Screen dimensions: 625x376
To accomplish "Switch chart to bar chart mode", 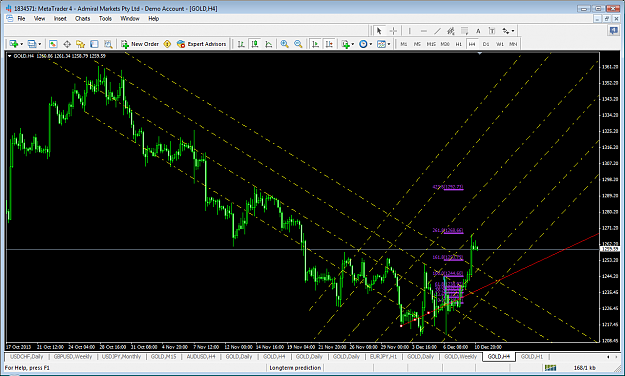I will [x=241, y=44].
